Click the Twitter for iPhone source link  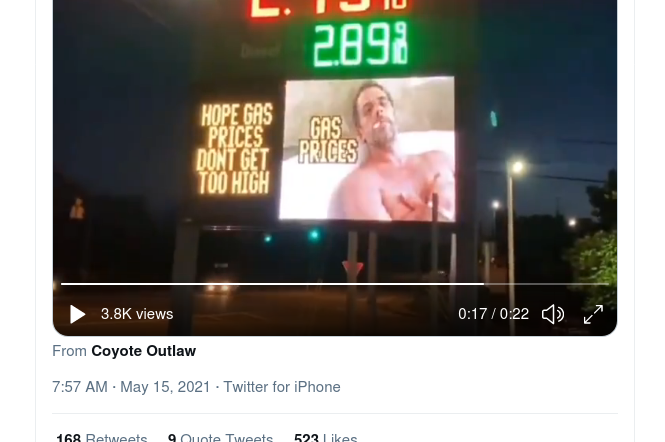[282, 387]
